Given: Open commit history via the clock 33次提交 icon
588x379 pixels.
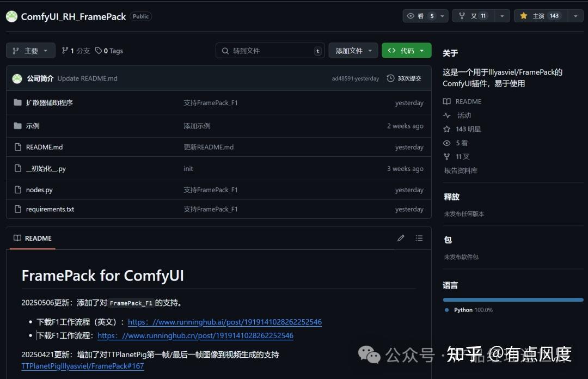Looking at the screenshot, I should 391,78.
